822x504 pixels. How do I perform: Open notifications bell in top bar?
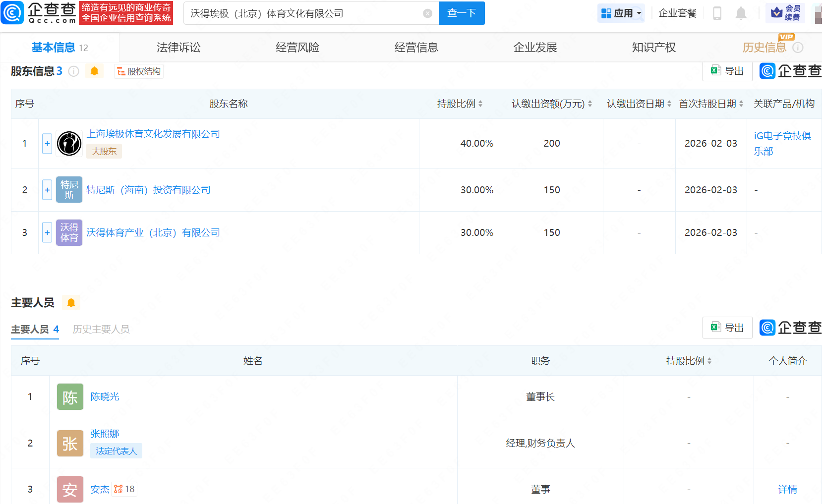(x=741, y=13)
